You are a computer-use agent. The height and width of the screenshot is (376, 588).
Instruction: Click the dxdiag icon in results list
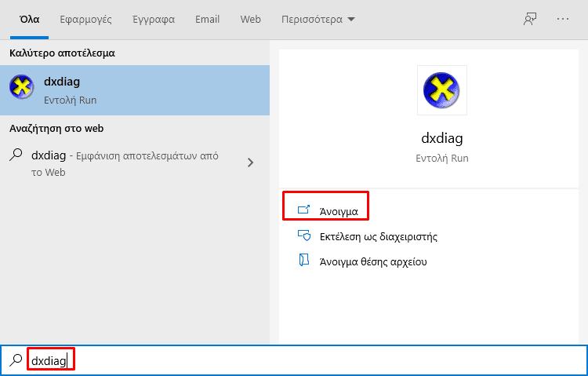21,87
